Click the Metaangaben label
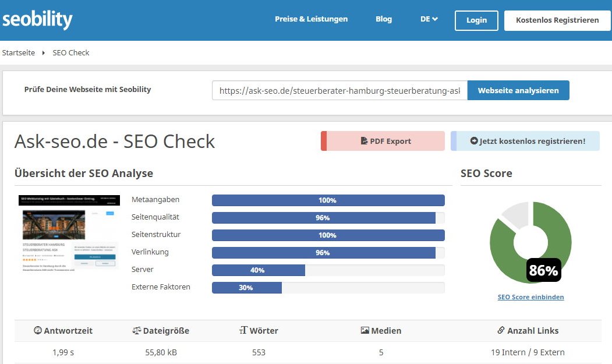 tap(155, 200)
